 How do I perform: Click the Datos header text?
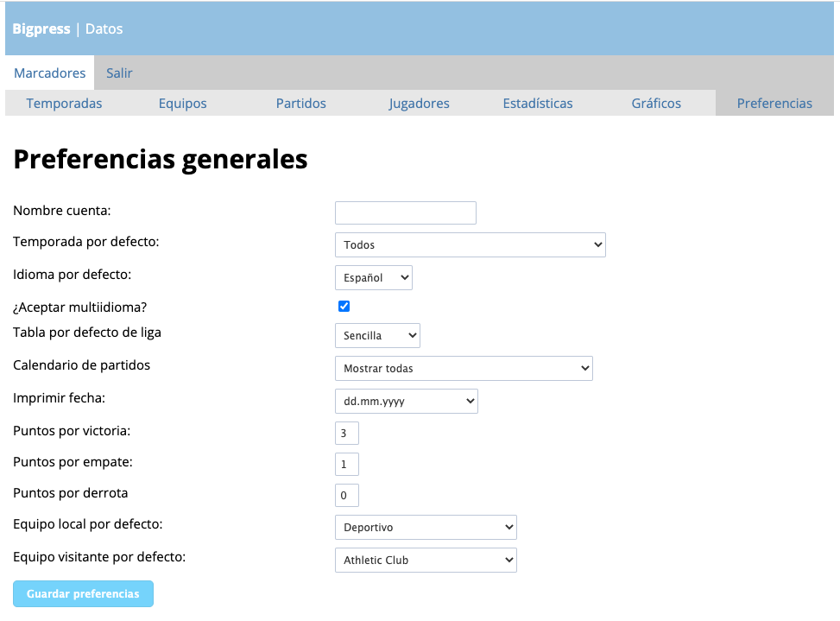pyautogui.click(x=104, y=29)
